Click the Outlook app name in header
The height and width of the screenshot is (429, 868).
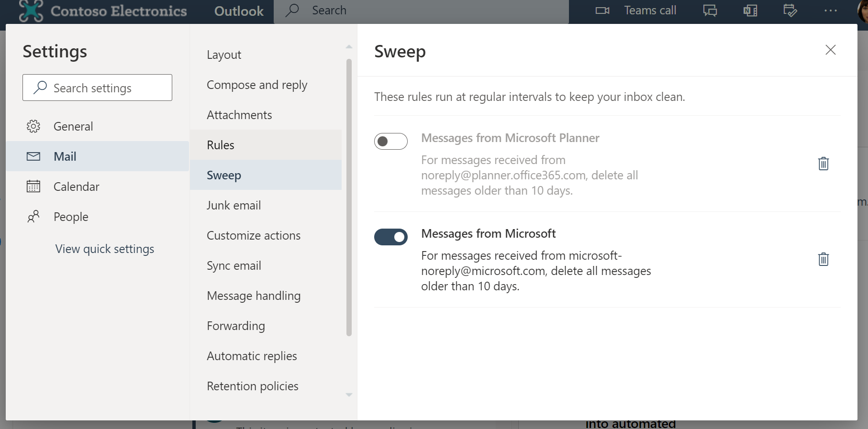239,11
